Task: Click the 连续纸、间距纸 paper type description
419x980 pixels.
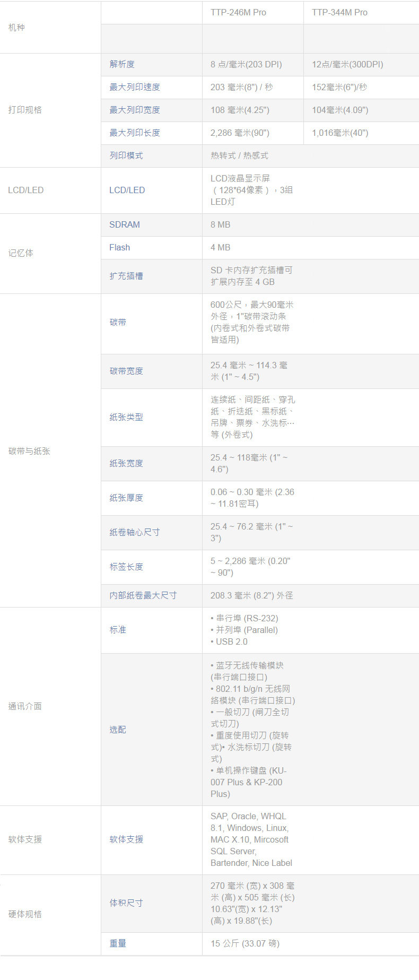Action: (253, 417)
